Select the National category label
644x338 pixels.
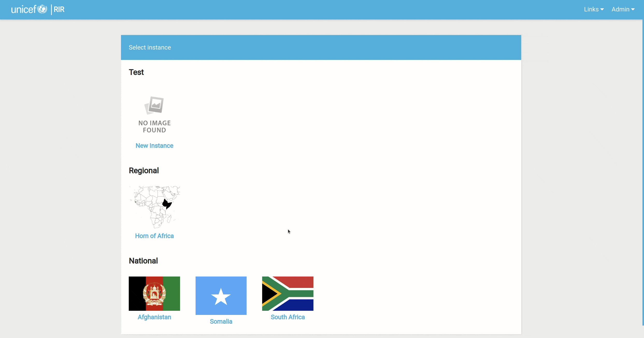coord(144,261)
